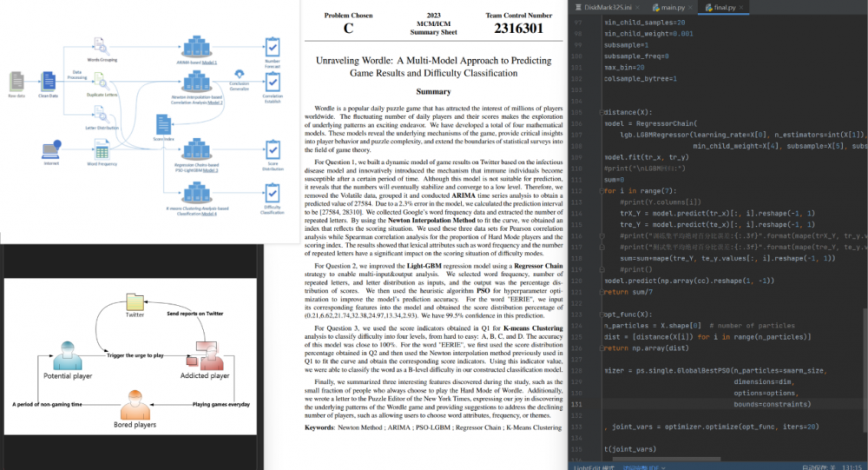The width and height of the screenshot is (868, 470).
Task: Click the Twitter folder icon in diagram
Action: coord(135,302)
